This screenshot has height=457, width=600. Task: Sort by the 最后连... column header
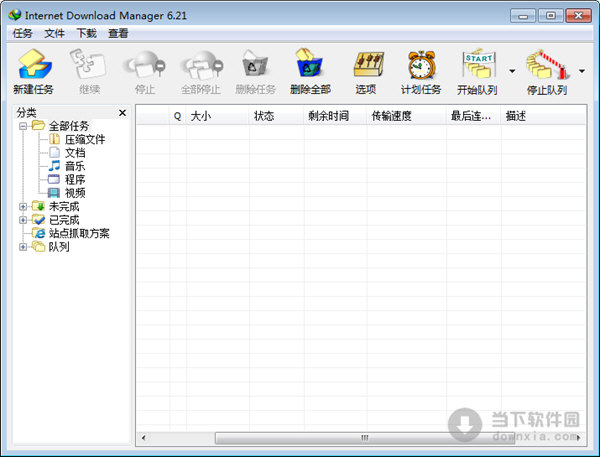[474, 116]
